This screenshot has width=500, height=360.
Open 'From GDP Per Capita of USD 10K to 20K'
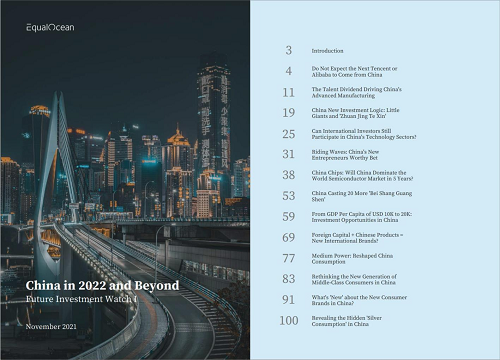[362, 217]
